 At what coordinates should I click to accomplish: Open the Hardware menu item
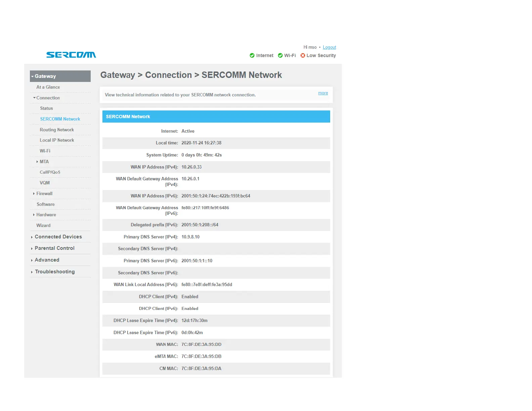(x=46, y=215)
